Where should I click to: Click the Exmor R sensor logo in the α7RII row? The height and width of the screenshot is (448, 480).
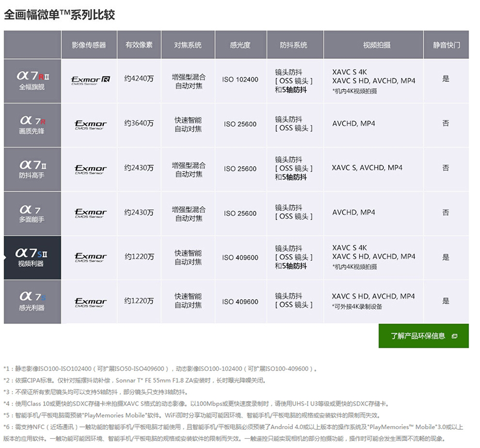(91, 80)
